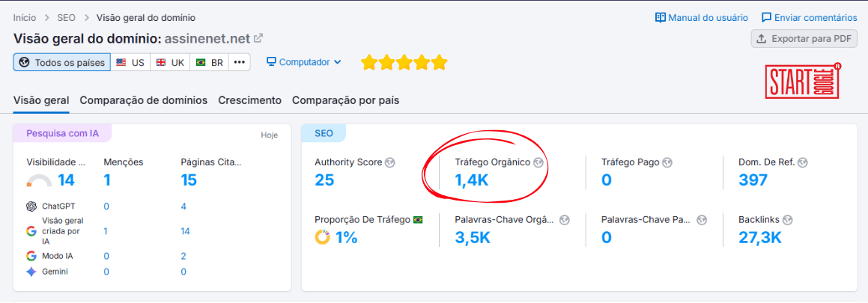The image size is (868, 303).
Task: Open the Computador device dropdown
Action: click(x=304, y=62)
